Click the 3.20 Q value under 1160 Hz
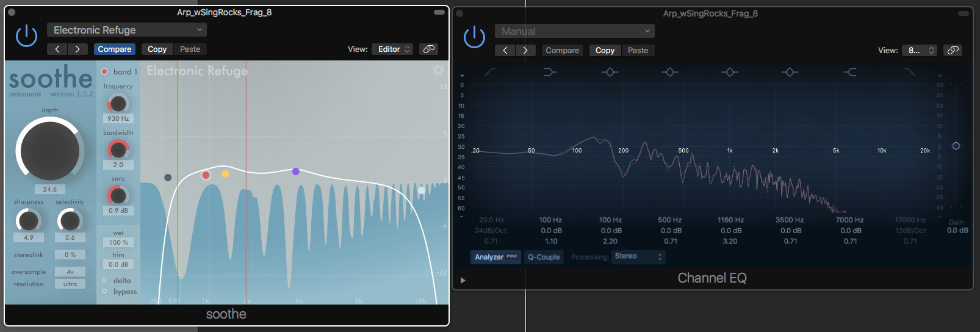Viewport: 980px width, 332px height. tap(730, 241)
